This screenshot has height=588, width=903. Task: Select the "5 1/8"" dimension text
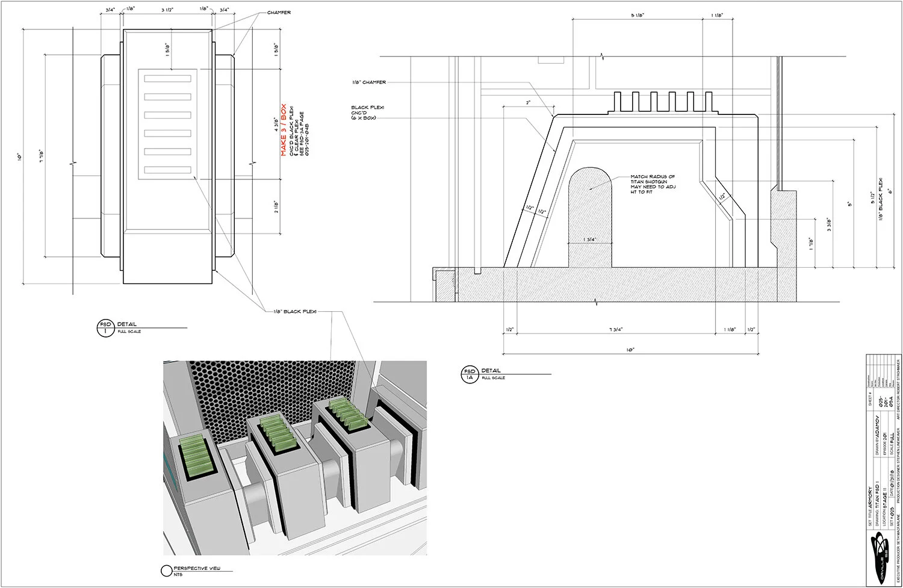[638, 15]
